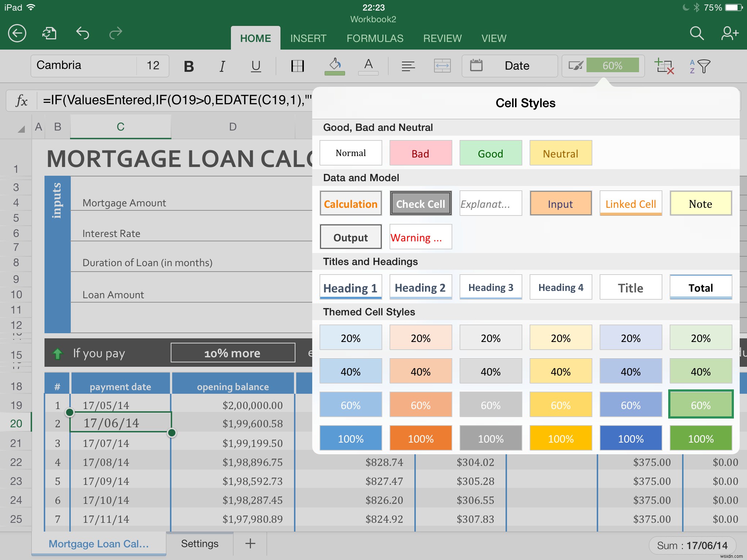The width and height of the screenshot is (747, 560).
Task: Enable the Bad cell style
Action: point(420,153)
